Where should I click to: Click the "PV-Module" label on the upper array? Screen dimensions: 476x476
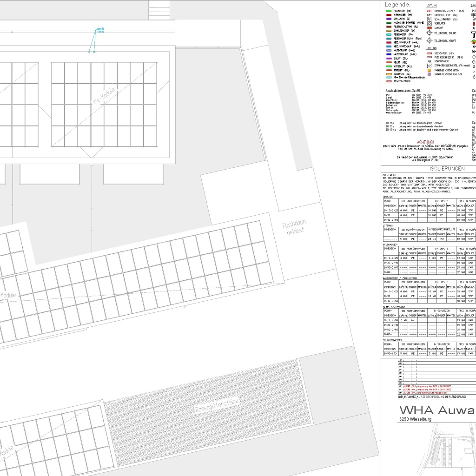tap(104, 96)
